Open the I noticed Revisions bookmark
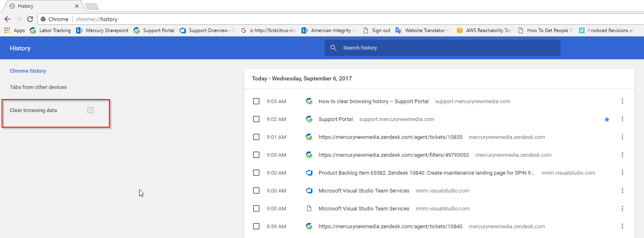 coord(606,30)
